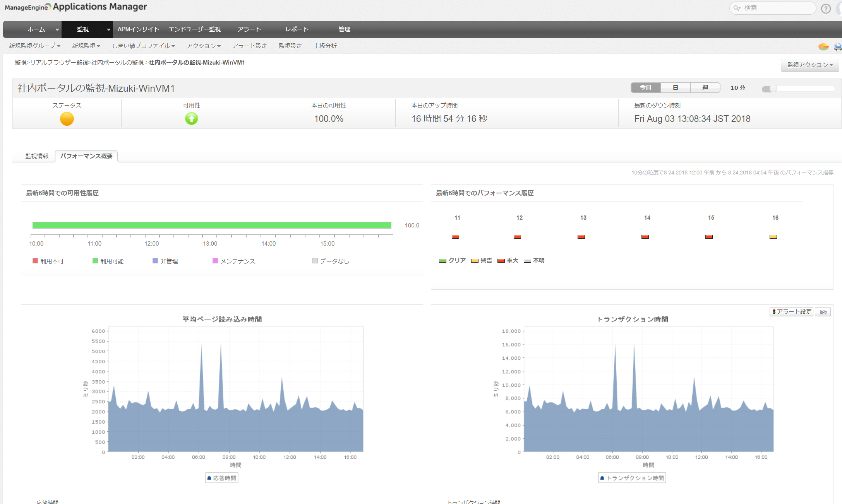Click the pie chart report icon
This screenshot has width=842, height=504.
coord(823,47)
